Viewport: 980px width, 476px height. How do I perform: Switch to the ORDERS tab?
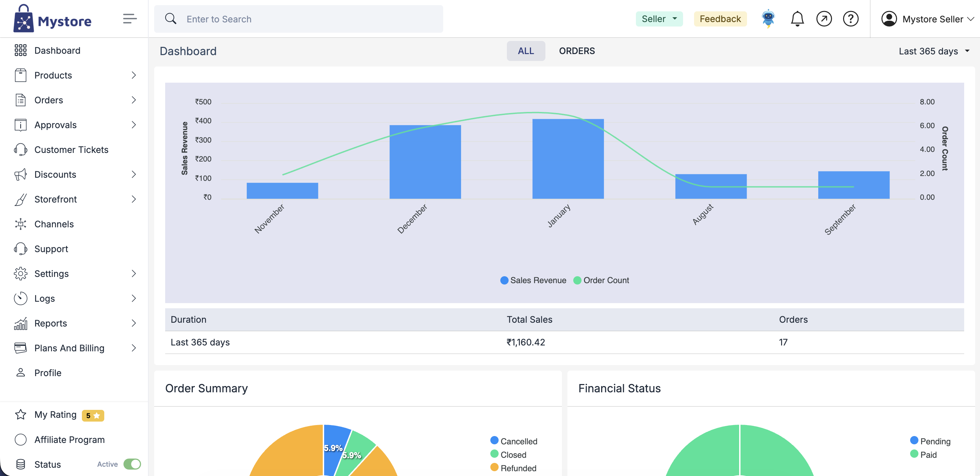tap(576, 51)
